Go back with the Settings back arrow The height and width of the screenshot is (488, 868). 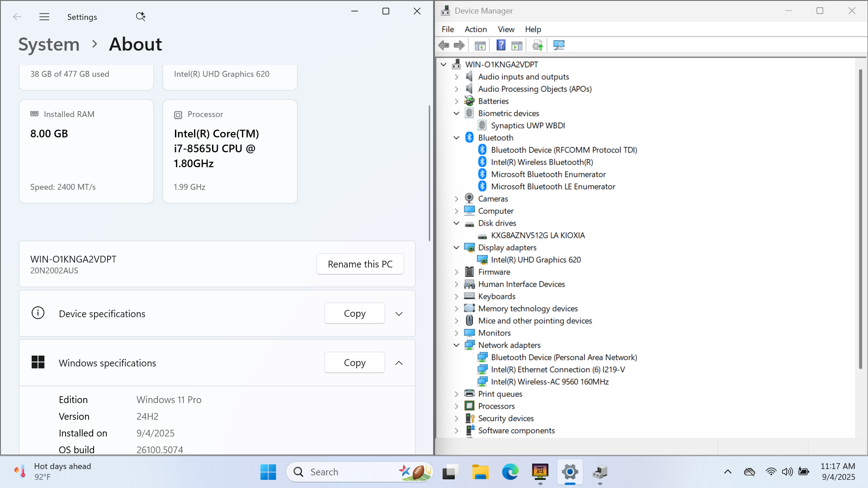point(17,17)
